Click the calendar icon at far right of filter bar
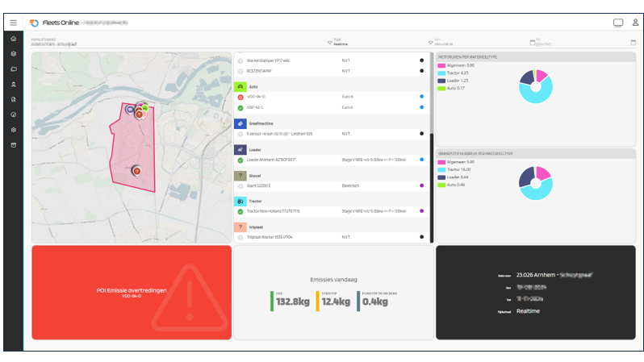 [x=634, y=42]
